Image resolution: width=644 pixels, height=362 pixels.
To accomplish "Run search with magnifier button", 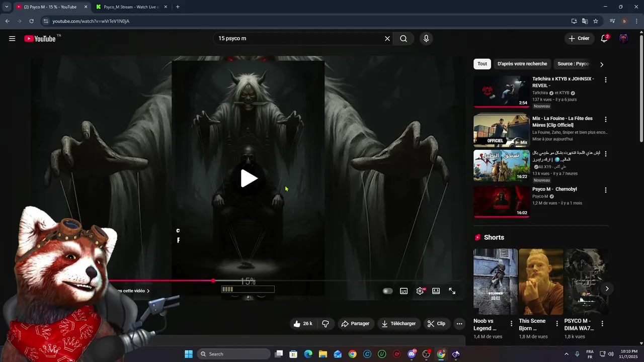I will pyautogui.click(x=404, y=39).
